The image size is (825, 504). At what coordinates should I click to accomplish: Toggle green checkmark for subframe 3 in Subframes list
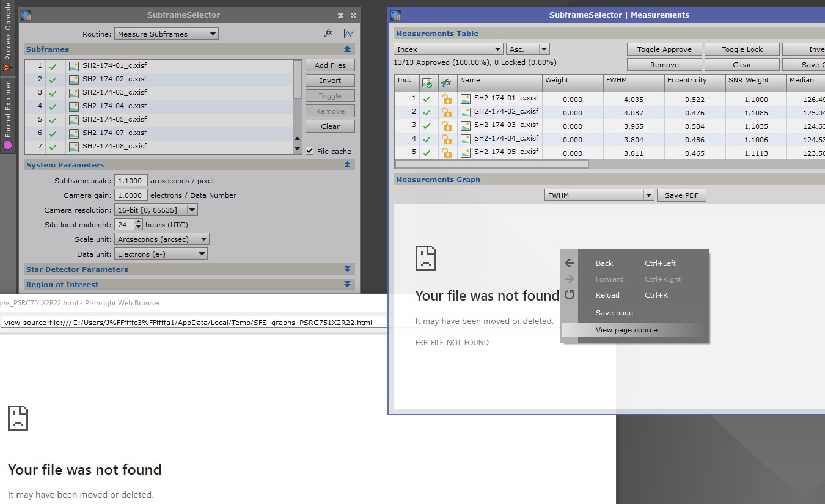pos(53,93)
